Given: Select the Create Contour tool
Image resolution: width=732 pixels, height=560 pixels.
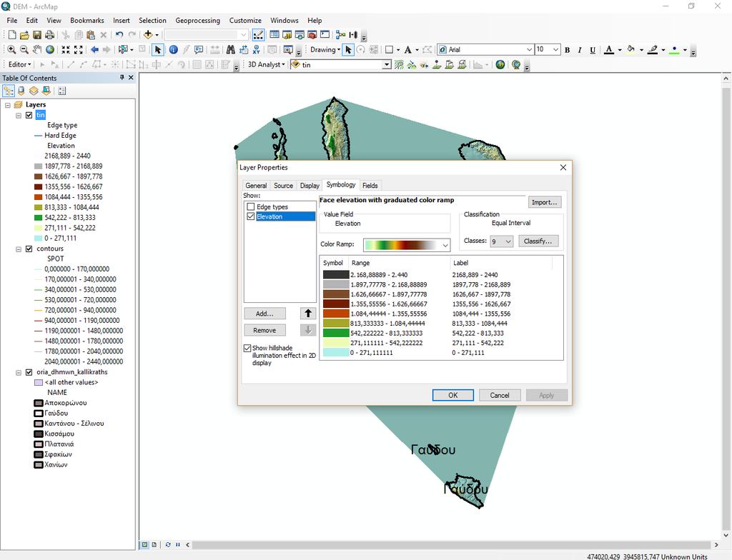Looking at the screenshot, I should click(399, 64).
